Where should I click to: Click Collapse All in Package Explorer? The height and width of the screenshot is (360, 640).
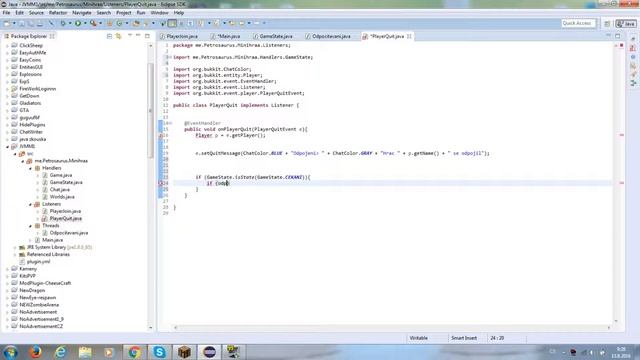pyautogui.click(x=109, y=36)
